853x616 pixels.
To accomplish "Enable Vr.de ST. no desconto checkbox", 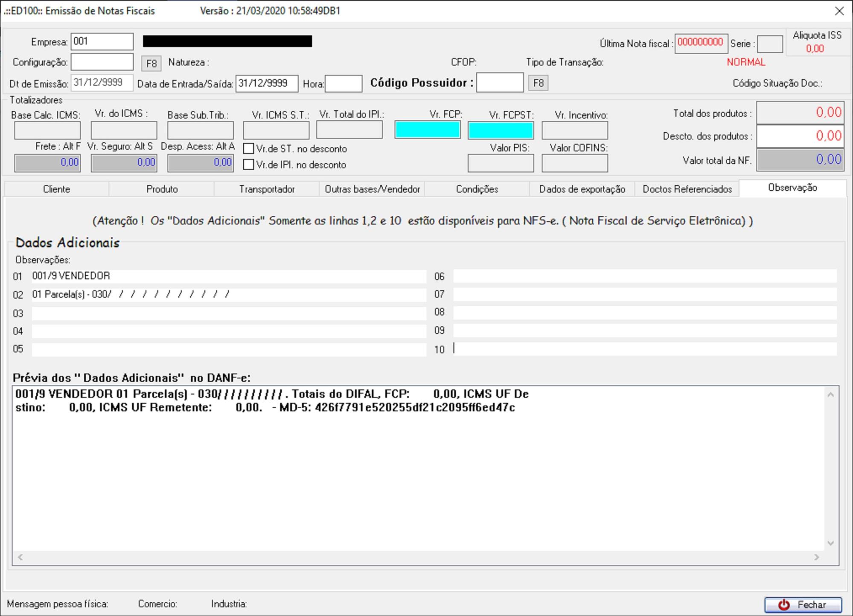I will point(248,148).
